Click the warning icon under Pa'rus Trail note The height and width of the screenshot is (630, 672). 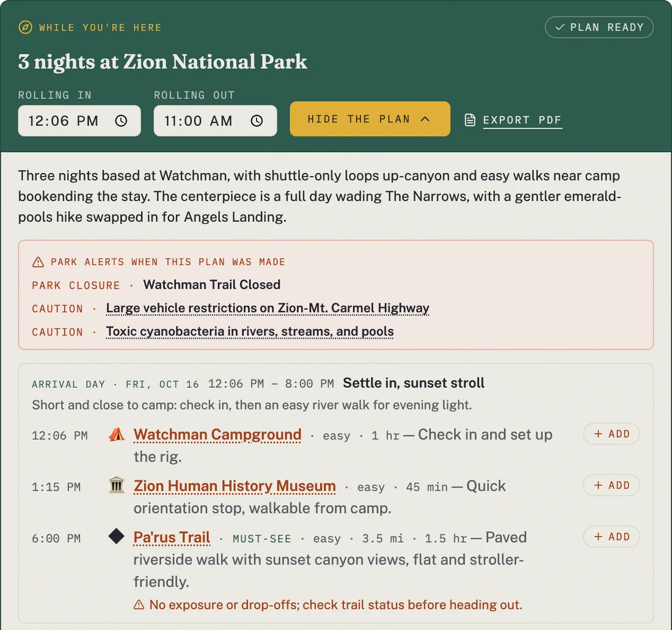(x=139, y=605)
